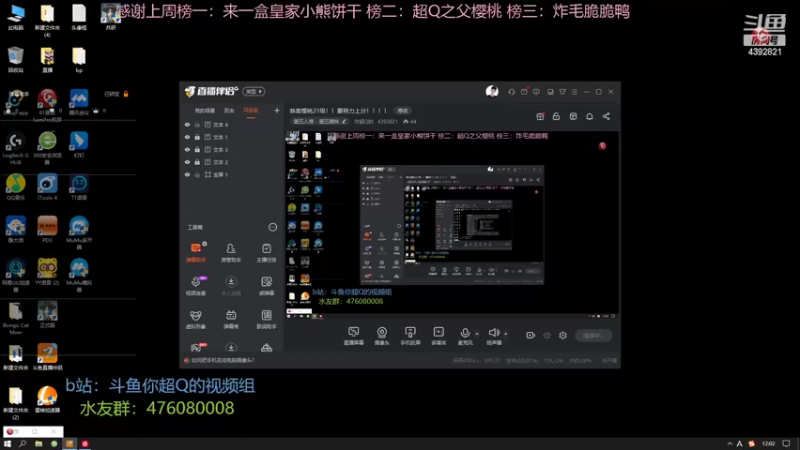Screen dimensions: 800x450
Task: Open the 弹幕助手 tool
Action: click(196, 253)
